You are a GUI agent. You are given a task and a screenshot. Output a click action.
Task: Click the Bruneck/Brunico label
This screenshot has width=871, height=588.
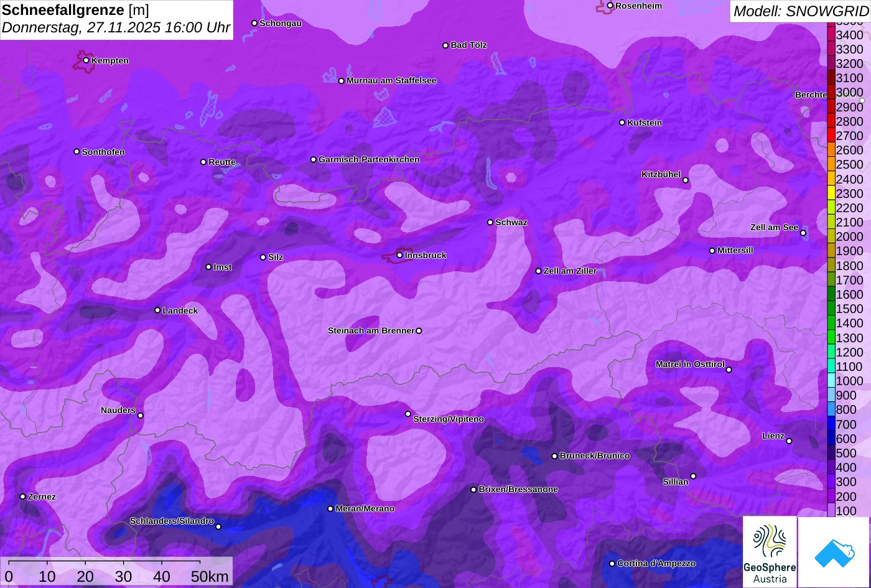tap(595, 456)
